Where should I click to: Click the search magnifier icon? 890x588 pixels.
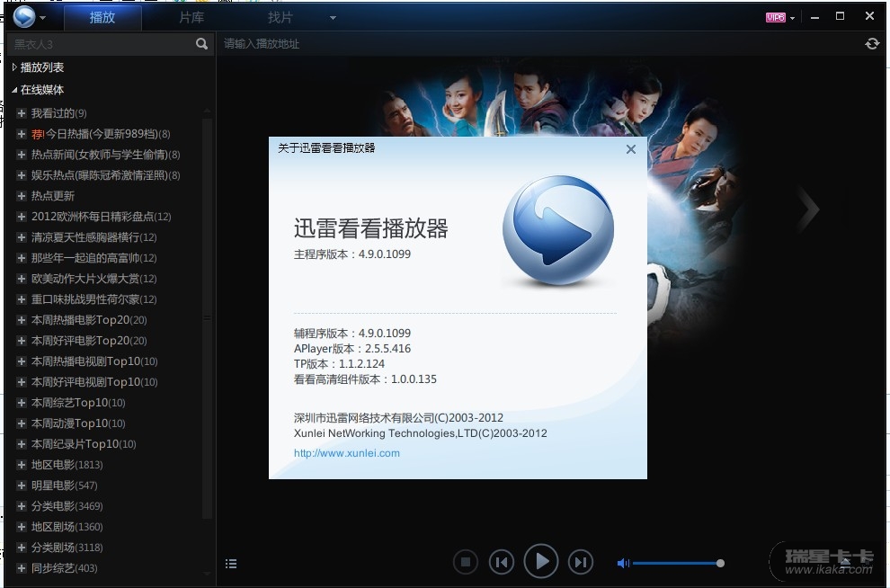point(201,44)
